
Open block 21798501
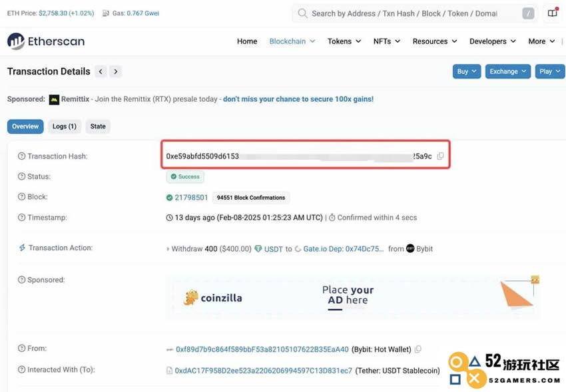[x=191, y=198]
